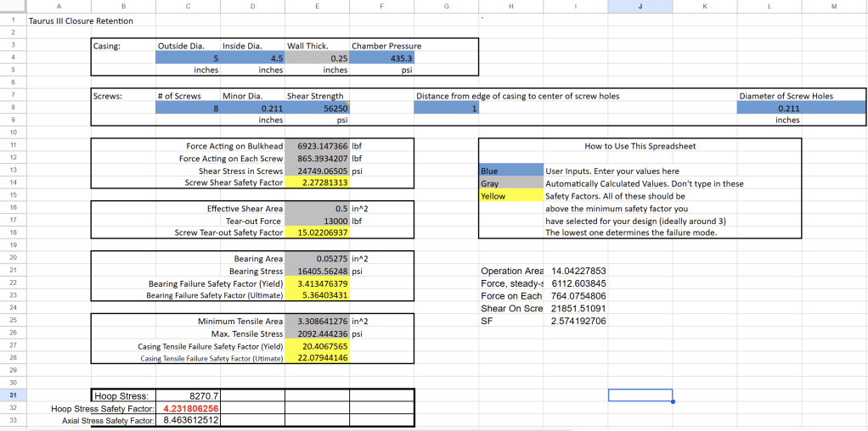This screenshot has height=431, width=868.
Task: Select column J header
Action: (640, 6)
